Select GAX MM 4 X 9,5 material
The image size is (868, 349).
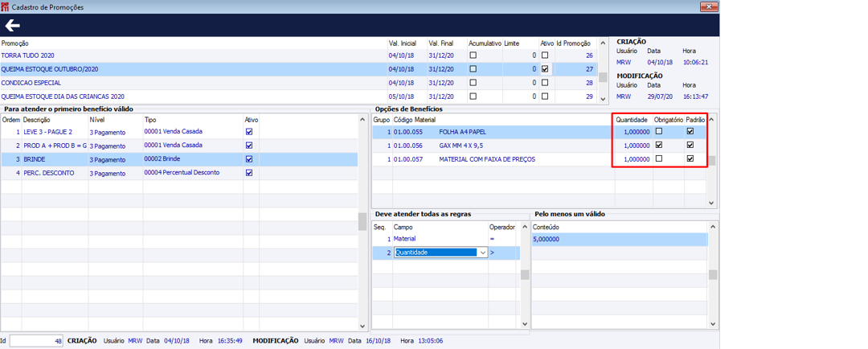(x=540, y=146)
